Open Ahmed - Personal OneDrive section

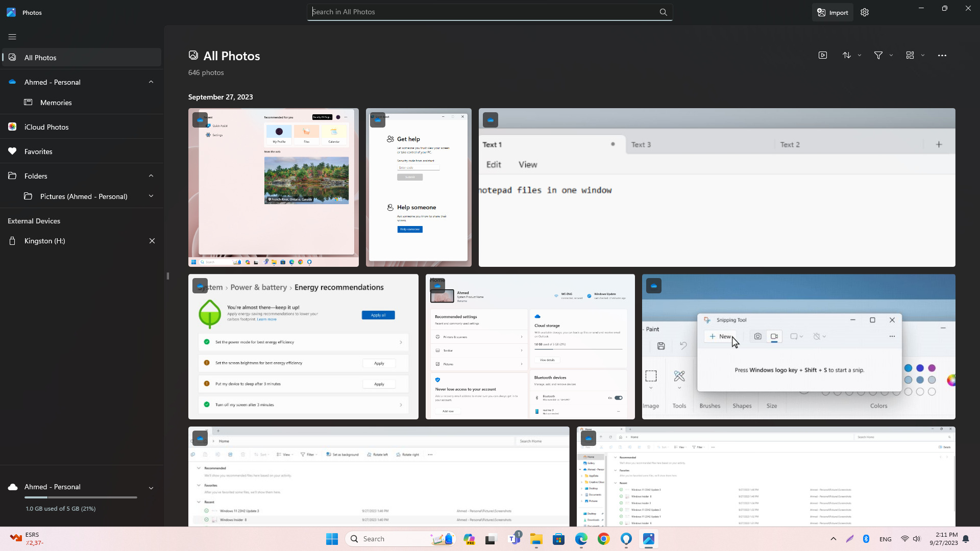[x=52, y=82]
